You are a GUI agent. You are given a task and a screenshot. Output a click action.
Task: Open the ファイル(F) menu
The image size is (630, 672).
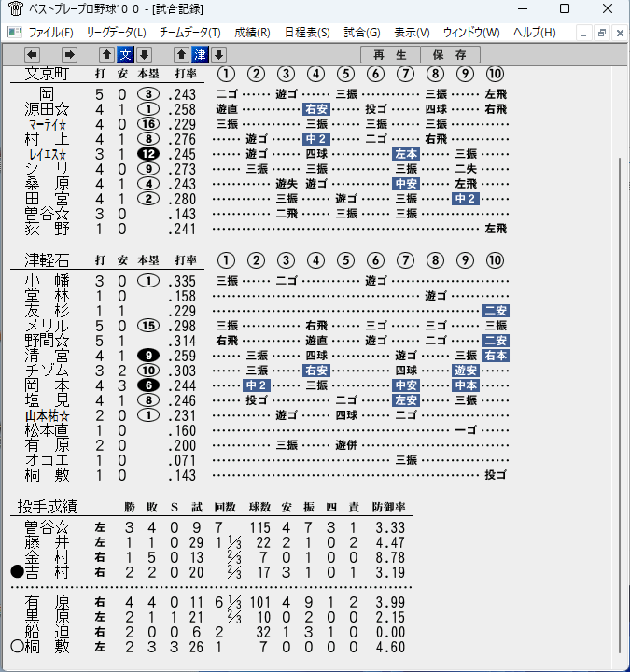[50, 33]
